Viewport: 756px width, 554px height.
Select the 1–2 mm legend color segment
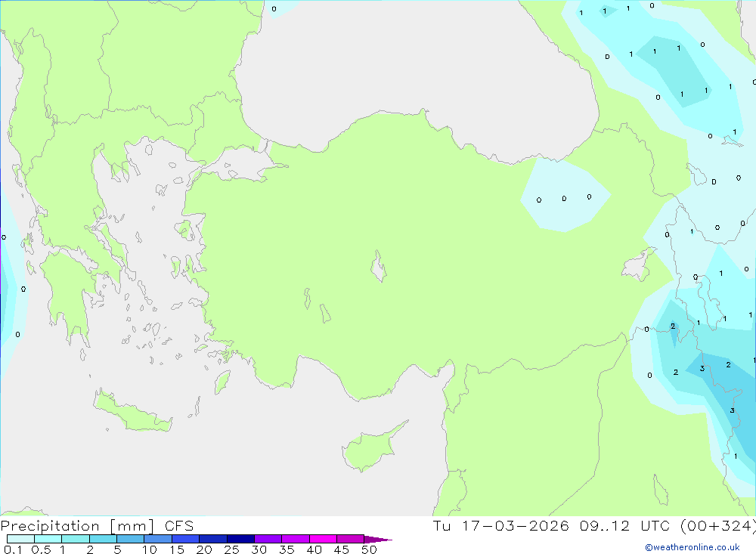pos(76,539)
